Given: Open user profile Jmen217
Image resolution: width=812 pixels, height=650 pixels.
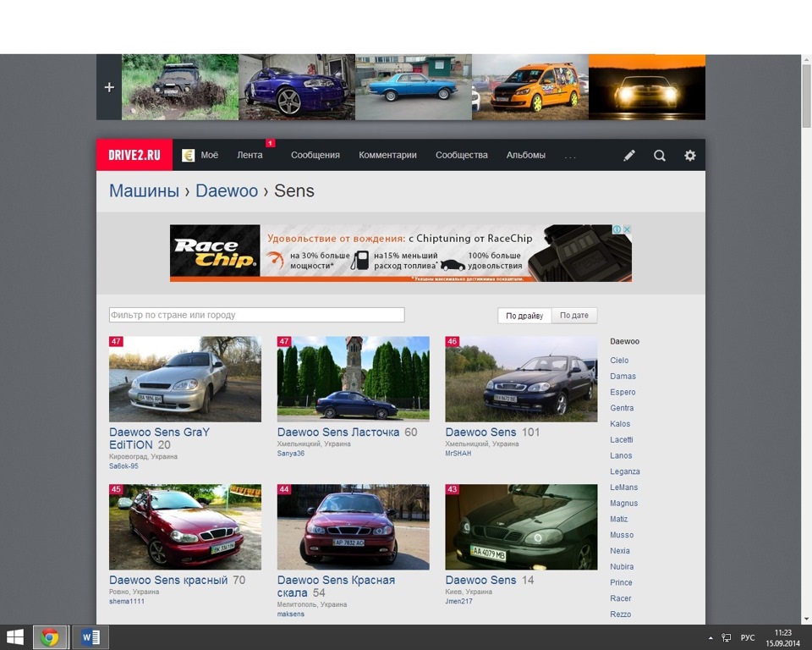Looking at the screenshot, I should tap(458, 601).
